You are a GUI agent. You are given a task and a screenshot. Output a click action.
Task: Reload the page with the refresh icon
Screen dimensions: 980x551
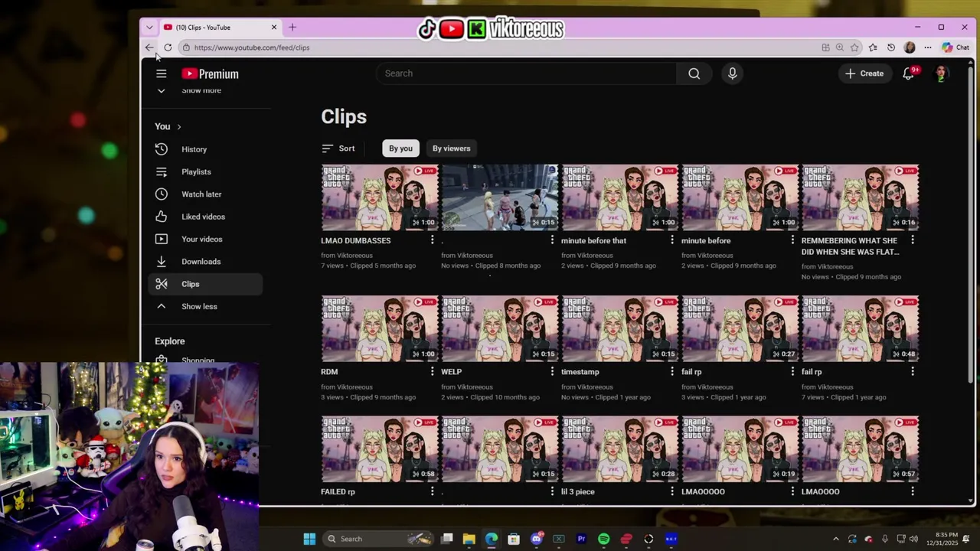coord(168,47)
